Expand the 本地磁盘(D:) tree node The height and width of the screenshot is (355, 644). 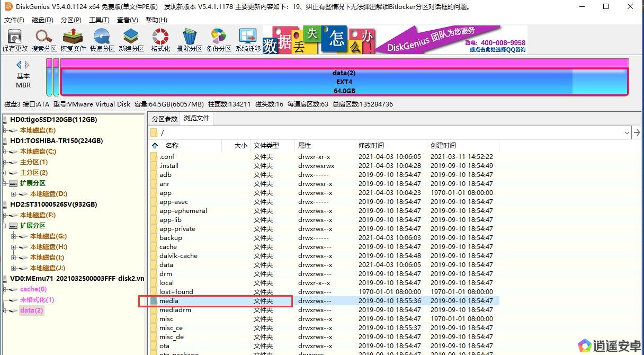point(14,194)
